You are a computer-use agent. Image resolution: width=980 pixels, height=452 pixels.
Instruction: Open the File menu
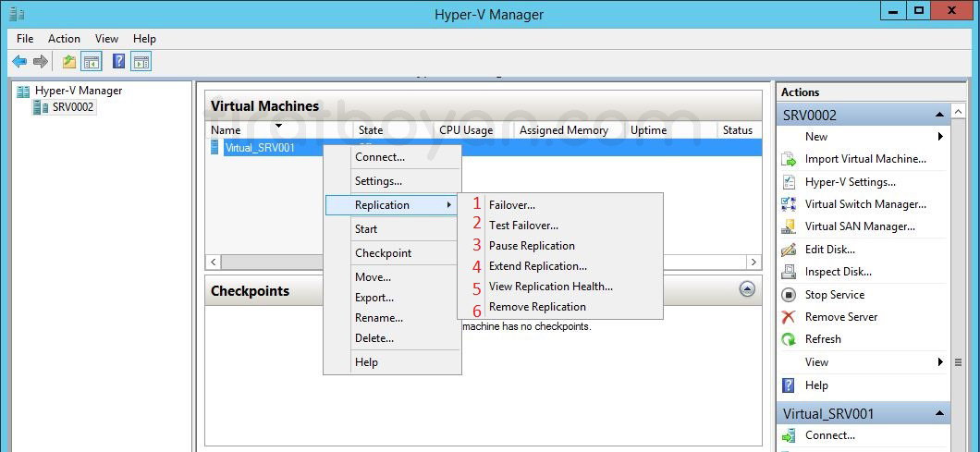[25, 39]
